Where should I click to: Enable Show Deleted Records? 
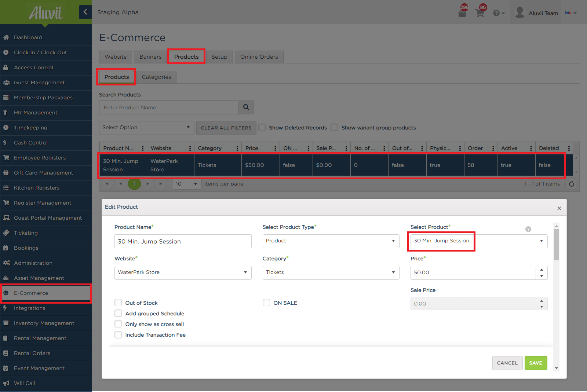click(262, 127)
